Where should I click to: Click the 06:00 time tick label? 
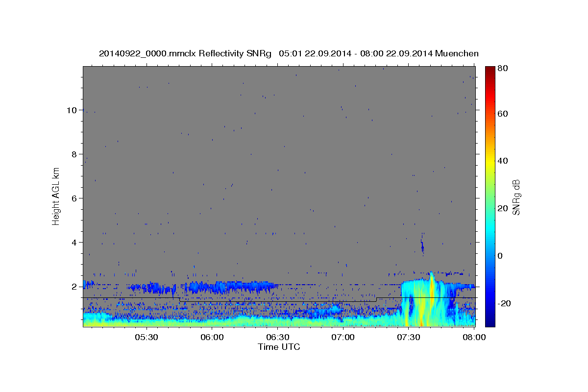click(212, 338)
